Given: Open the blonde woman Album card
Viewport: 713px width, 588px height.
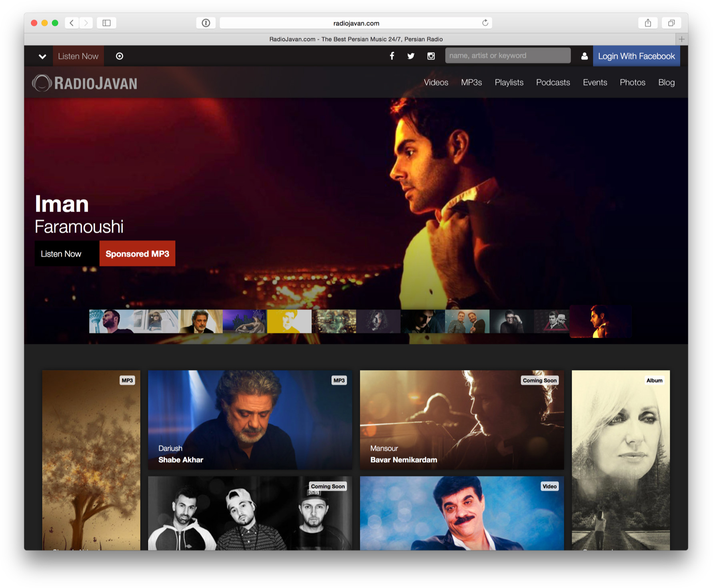Looking at the screenshot, I should (x=621, y=460).
